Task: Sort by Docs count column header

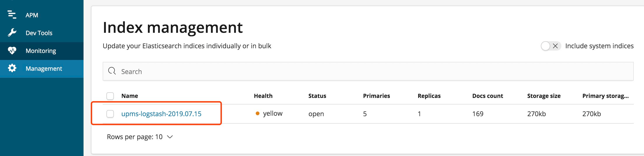Action: 487,96
